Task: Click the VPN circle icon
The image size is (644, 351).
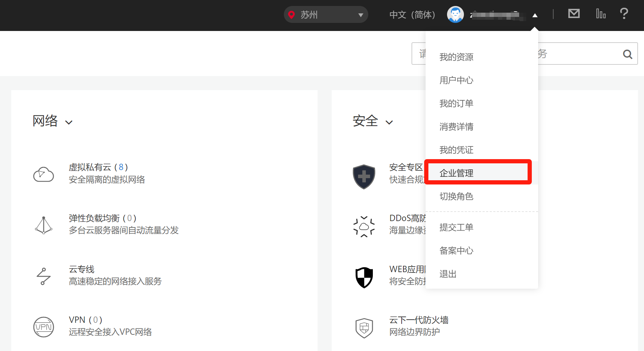Action: click(44, 327)
